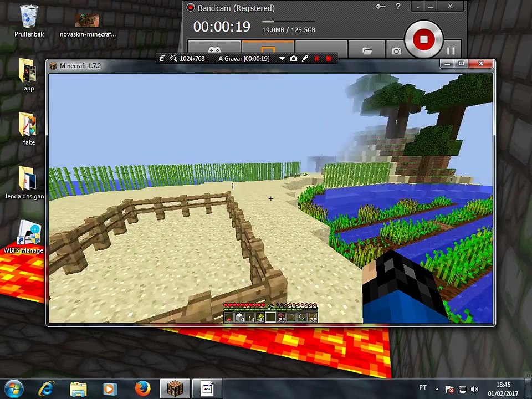Switch to Minecraft crafting table taskbar button
Viewport: 532px width, 399px height.
[x=175, y=389]
